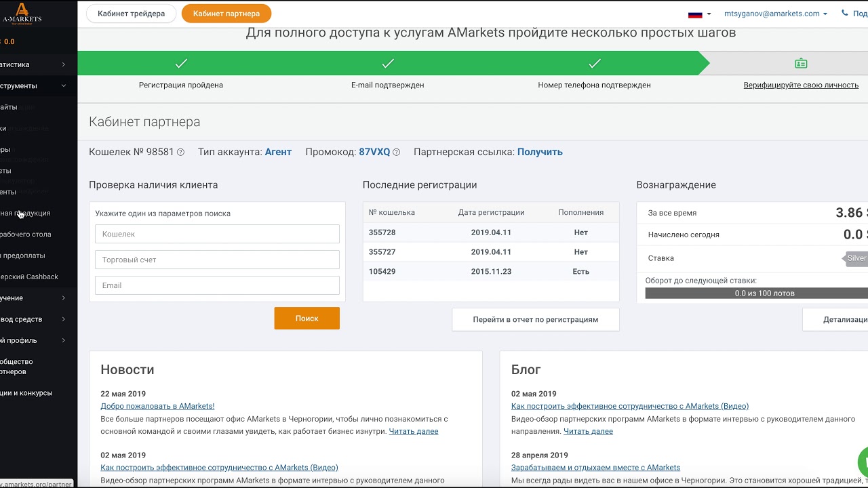
Task: Open Акции и конкурсы sidebar item
Action: [26, 393]
